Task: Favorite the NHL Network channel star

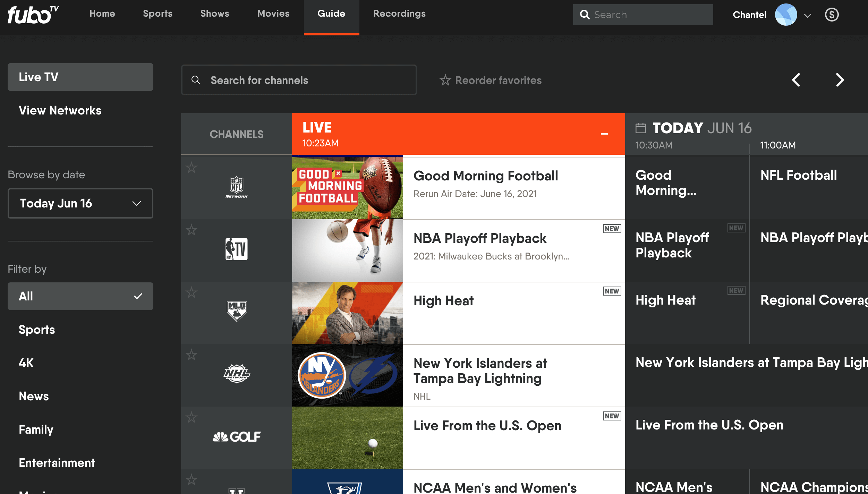Action: 192,355
